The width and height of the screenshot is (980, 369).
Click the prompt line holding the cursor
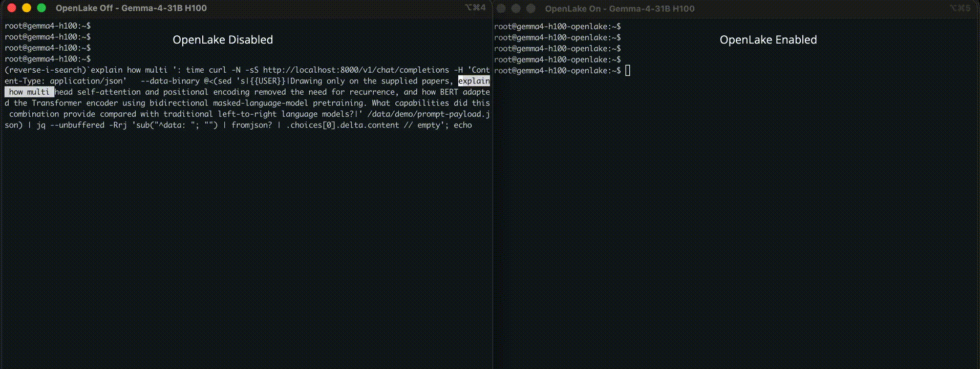click(562, 71)
